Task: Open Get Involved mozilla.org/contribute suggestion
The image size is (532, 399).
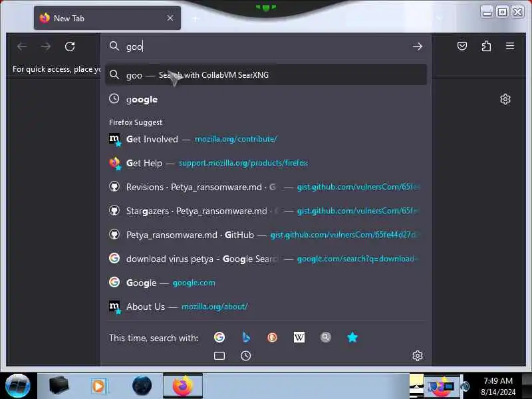Action: click(266, 139)
